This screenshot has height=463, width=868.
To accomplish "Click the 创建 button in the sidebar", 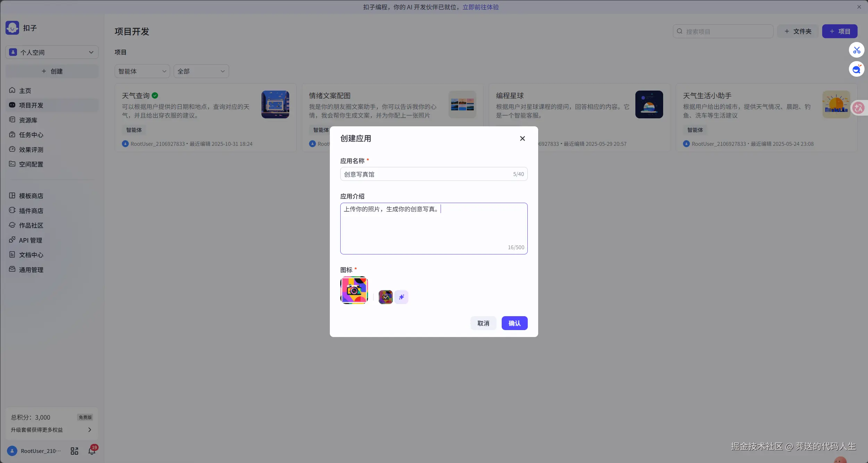I will click(52, 71).
